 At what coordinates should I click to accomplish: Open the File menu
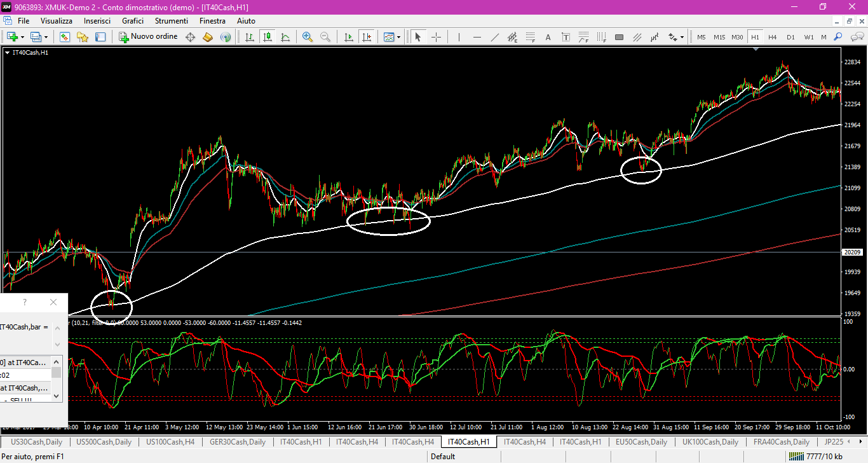point(24,21)
